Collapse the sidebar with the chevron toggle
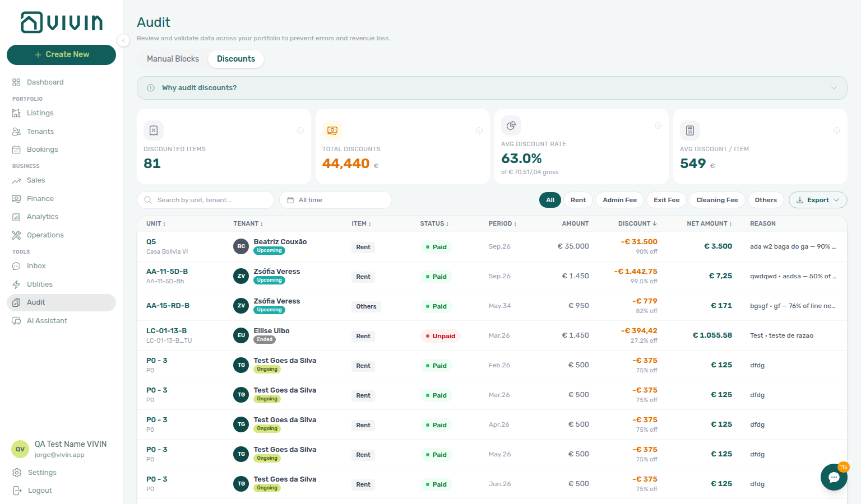861x504 pixels. click(x=123, y=40)
